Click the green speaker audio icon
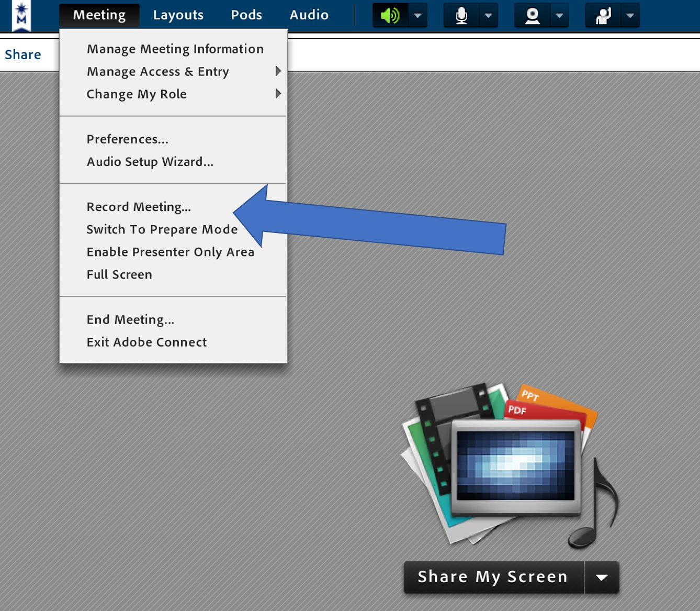Image resolution: width=700 pixels, height=611 pixels. click(390, 16)
